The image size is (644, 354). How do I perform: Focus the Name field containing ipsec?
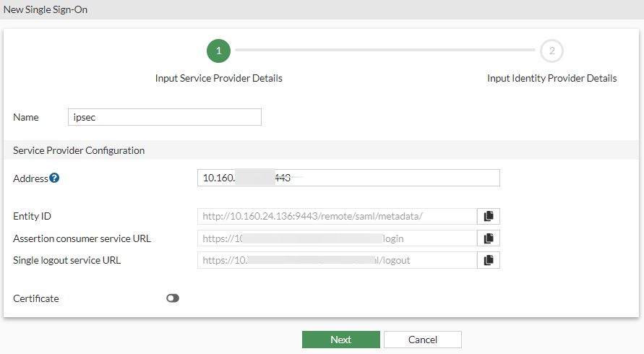pos(164,117)
